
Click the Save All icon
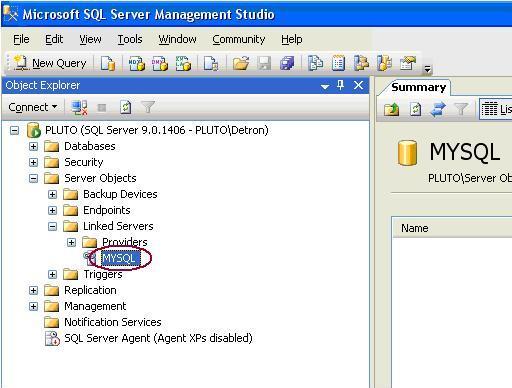(x=287, y=63)
